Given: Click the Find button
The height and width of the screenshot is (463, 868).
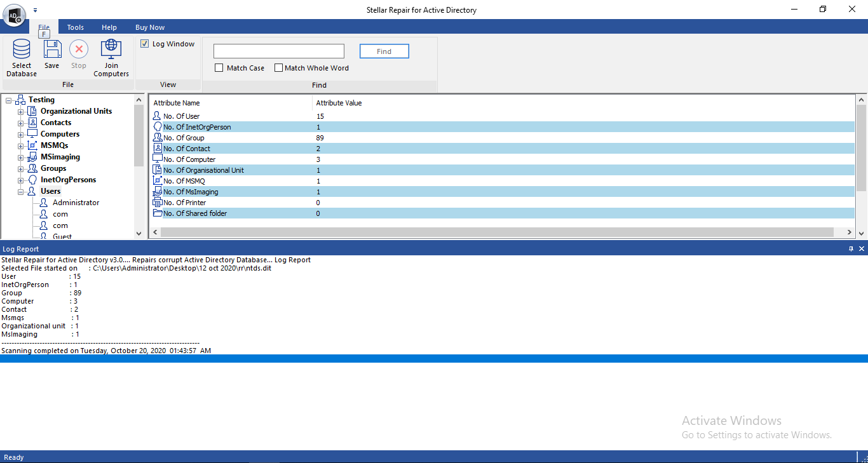Looking at the screenshot, I should (x=384, y=51).
